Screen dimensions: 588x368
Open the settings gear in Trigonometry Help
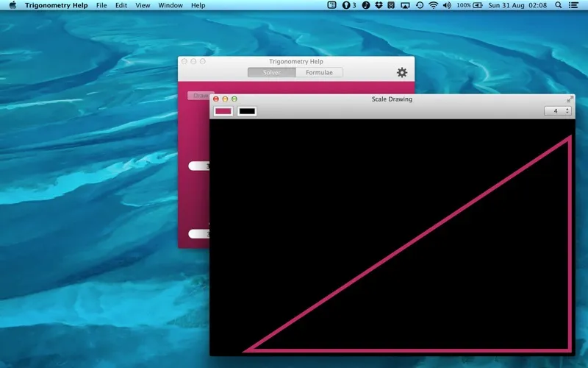402,72
